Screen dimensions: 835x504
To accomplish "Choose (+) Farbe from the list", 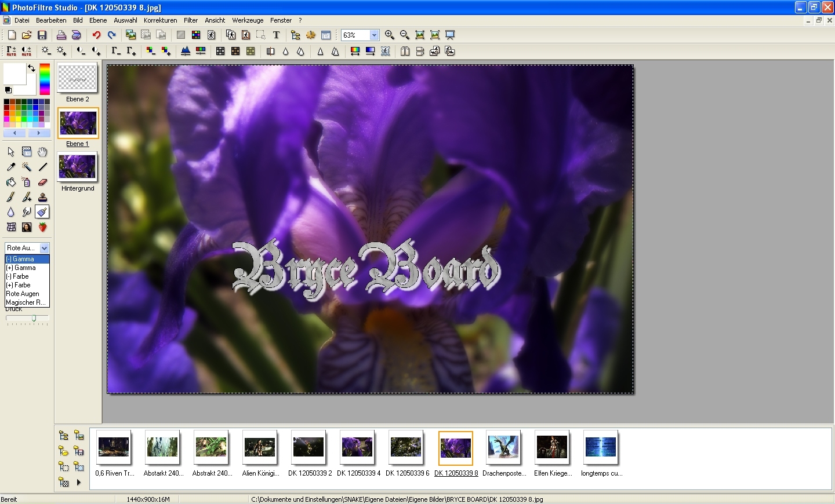I will coord(27,285).
